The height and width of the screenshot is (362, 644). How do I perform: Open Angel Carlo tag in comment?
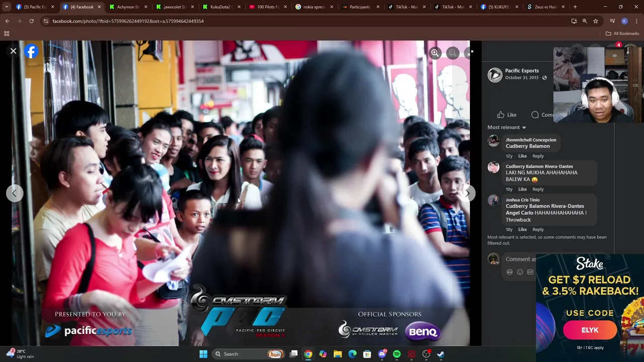[x=519, y=213]
